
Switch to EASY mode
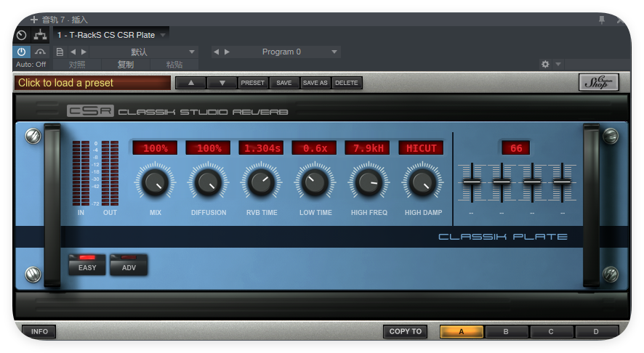87,265
